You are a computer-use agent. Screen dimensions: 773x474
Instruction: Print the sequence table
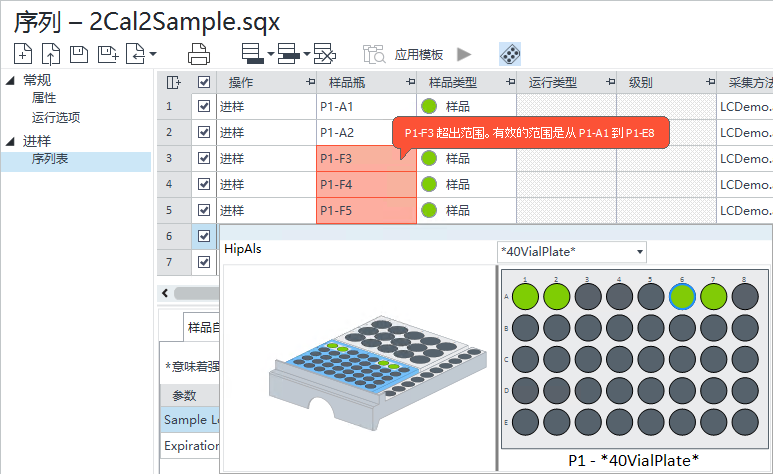pyautogui.click(x=199, y=54)
